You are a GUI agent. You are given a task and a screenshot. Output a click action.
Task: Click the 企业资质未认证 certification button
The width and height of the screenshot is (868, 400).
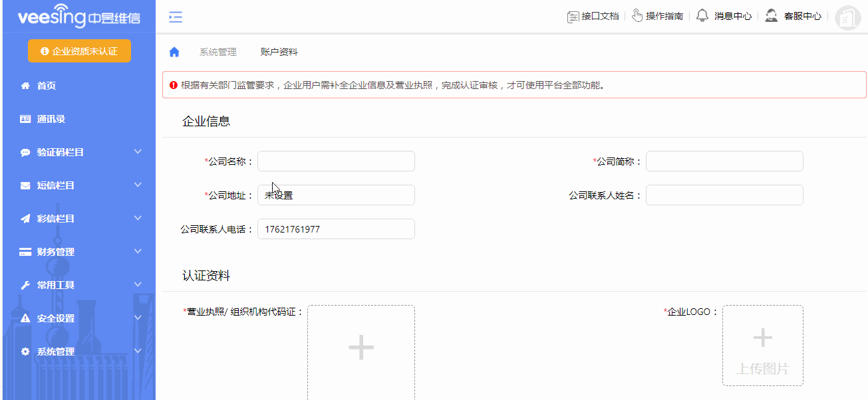(x=79, y=50)
